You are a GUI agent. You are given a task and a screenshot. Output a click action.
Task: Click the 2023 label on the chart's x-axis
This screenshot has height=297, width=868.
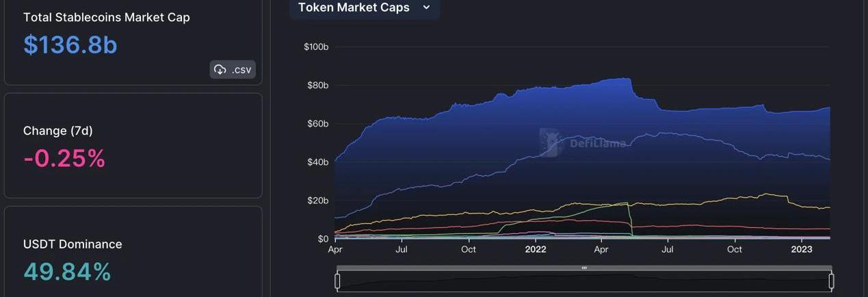(802, 250)
